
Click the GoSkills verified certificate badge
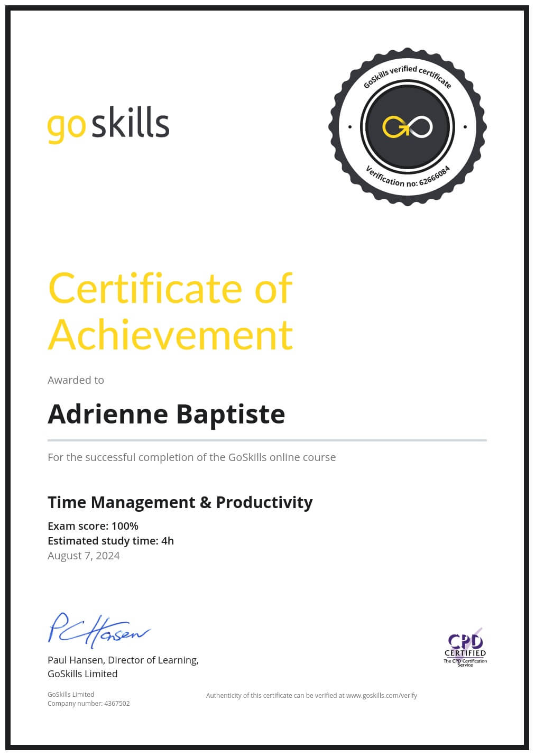408,127
